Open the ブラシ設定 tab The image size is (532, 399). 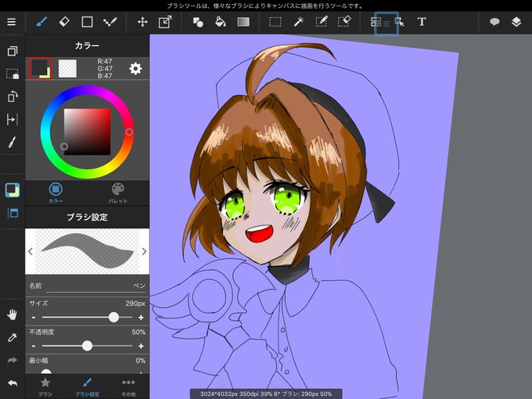click(87, 386)
